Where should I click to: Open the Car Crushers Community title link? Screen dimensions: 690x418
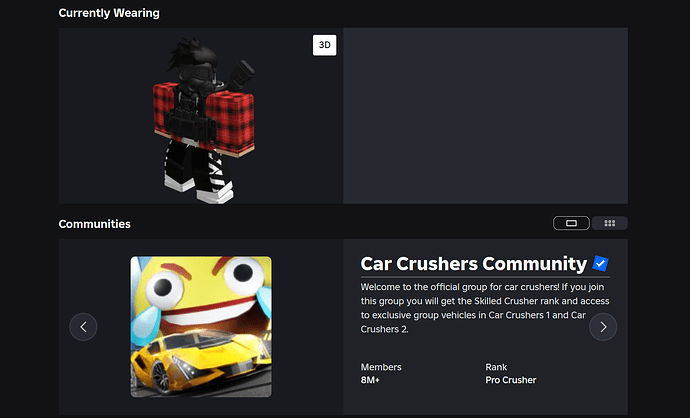[473, 264]
